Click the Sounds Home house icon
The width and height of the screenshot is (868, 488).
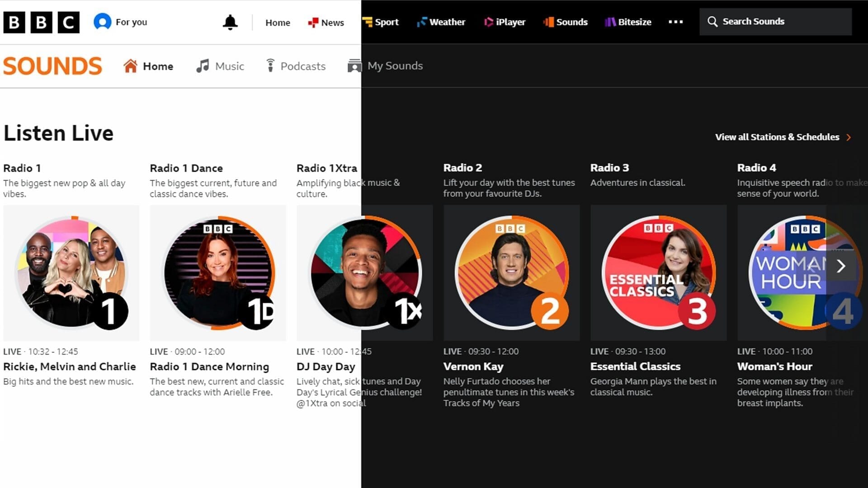(x=130, y=66)
